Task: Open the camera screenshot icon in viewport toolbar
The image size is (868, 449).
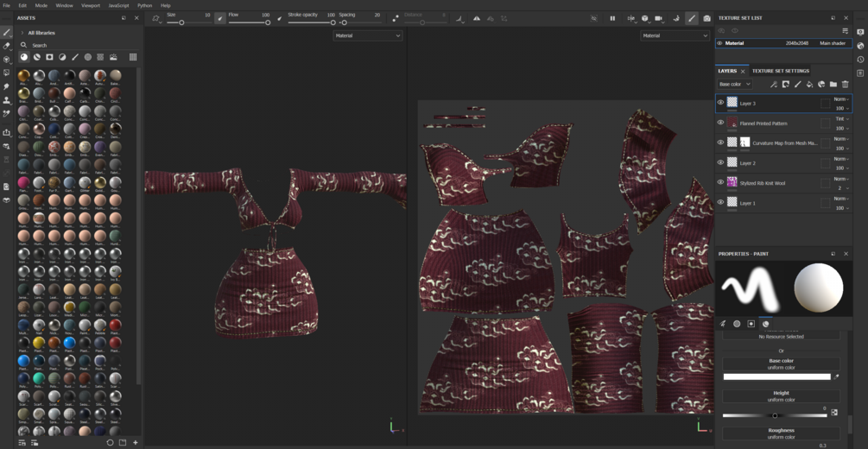Action: click(706, 18)
